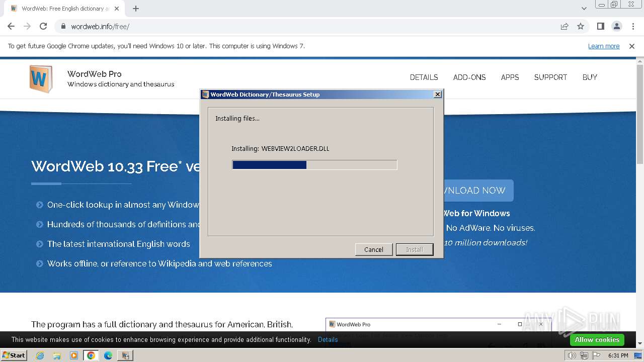The image size is (644, 362).
Task: Open the Learn more link
Action: click(x=604, y=46)
